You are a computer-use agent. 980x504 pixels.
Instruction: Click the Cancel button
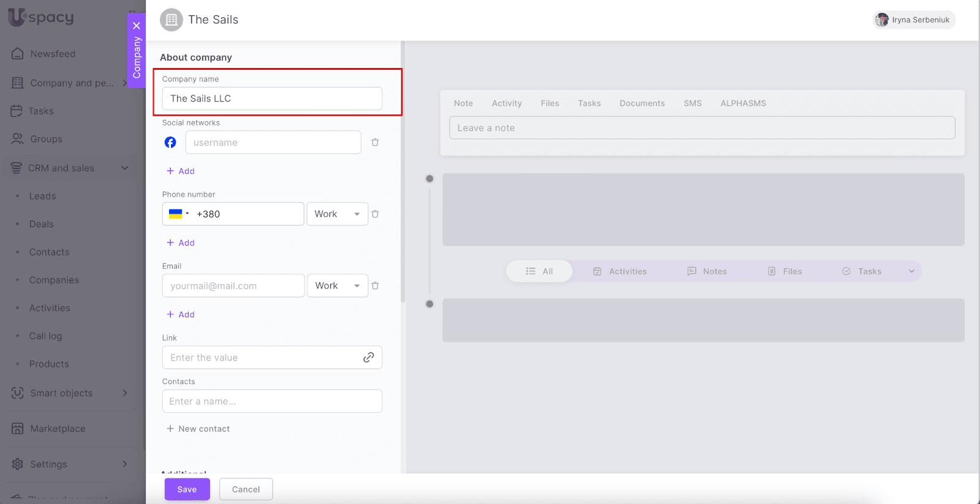click(246, 489)
